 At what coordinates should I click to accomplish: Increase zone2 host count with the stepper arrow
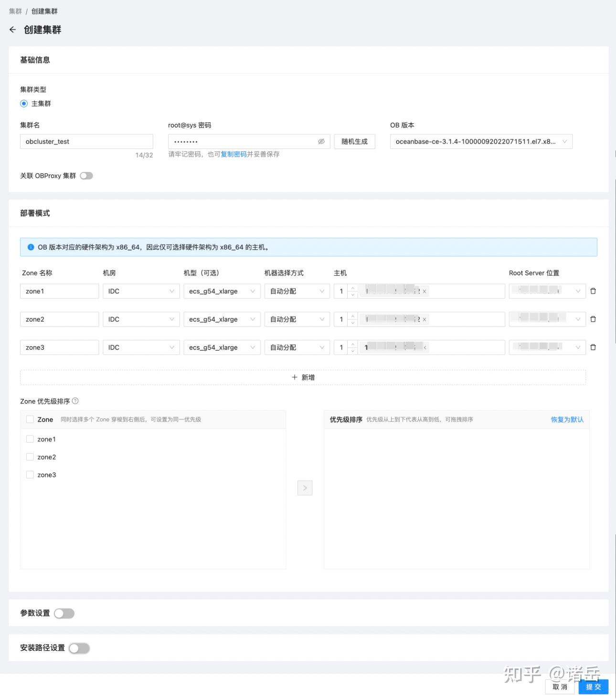click(x=352, y=316)
